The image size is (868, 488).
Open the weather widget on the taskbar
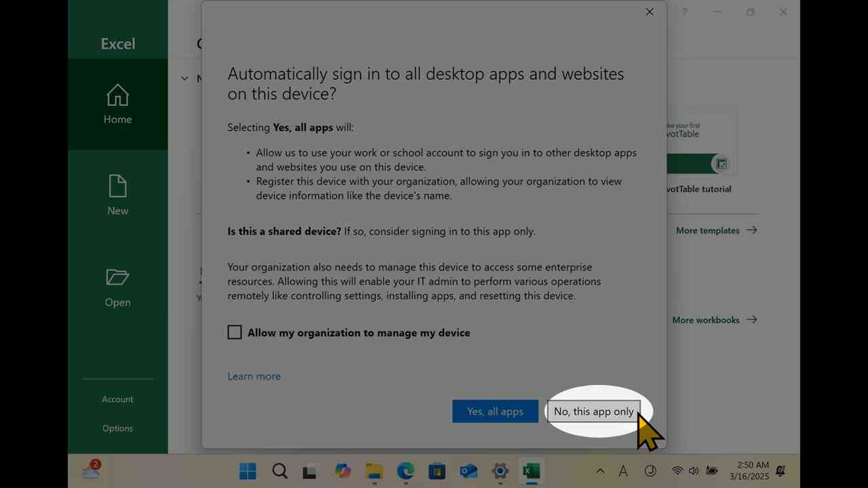pyautogui.click(x=92, y=470)
